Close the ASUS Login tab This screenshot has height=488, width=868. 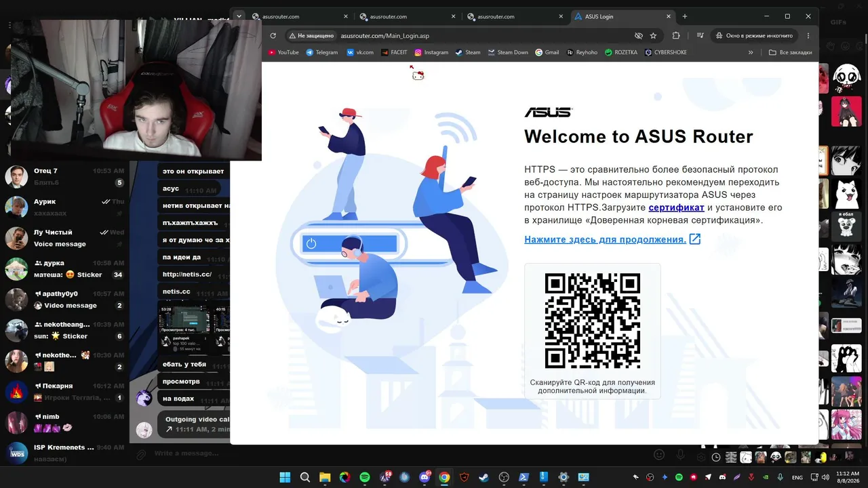point(669,16)
